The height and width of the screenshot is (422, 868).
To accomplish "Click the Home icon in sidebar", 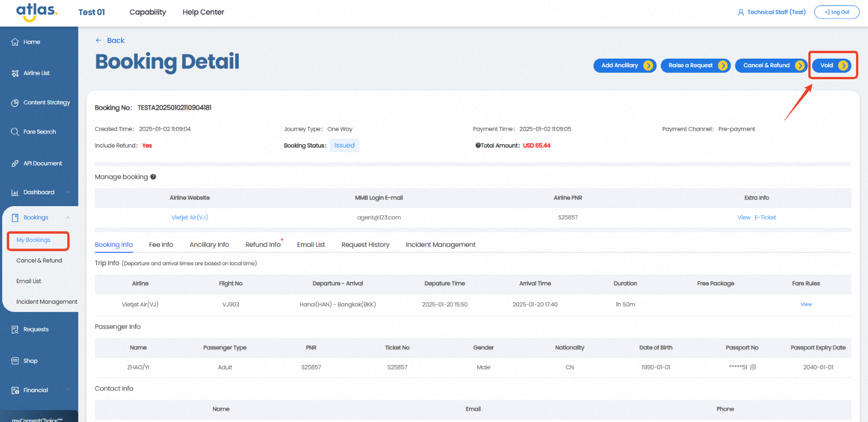I will [15, 42].
